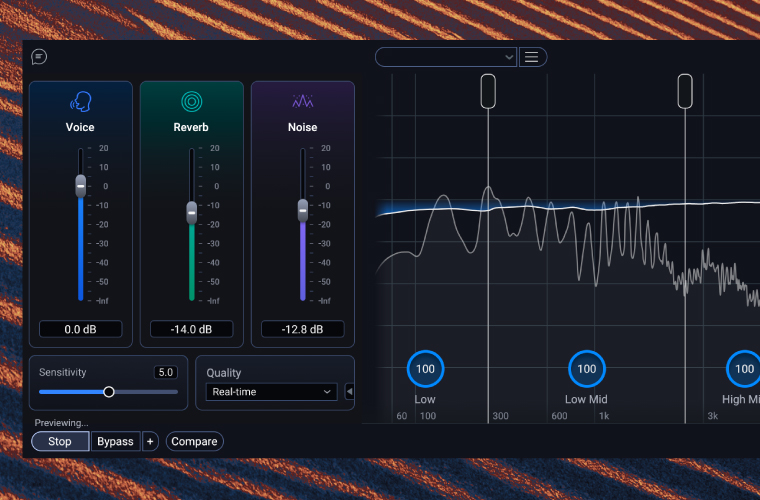Toggle Bypass on the plugin

[x=115, y=441]
